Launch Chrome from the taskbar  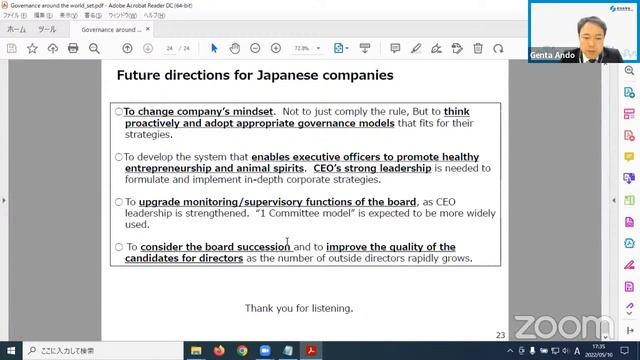point(242,351)
